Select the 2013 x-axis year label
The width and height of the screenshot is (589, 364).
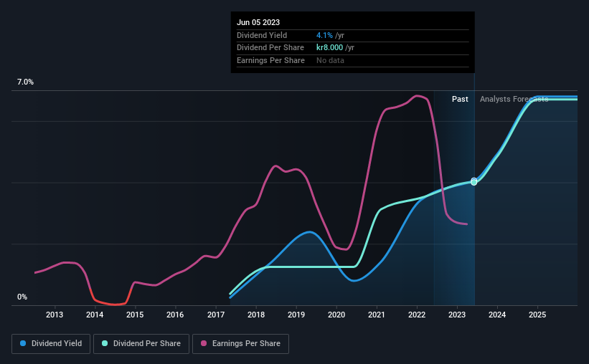click(55, 315)
